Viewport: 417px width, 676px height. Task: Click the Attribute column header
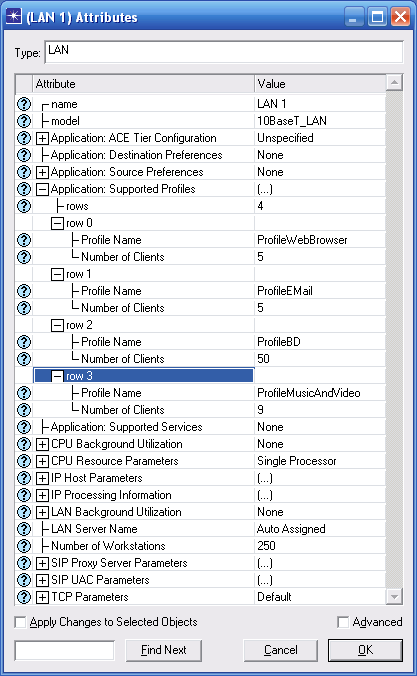[x=143, y=84]
